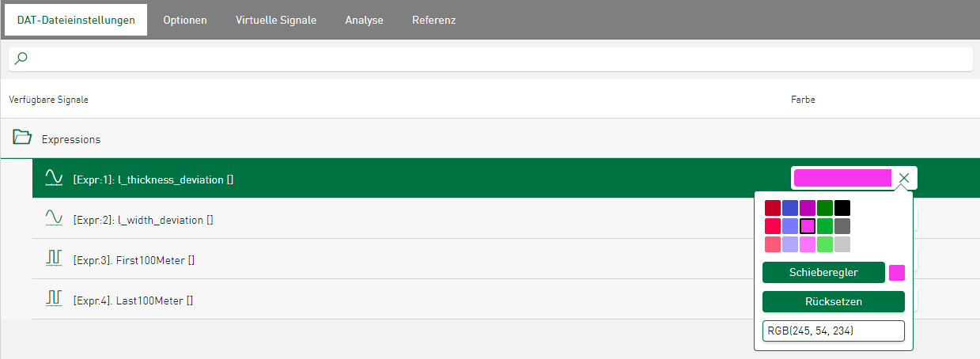This screenshot has height=359, width=980.
Task: Click the Expressions folder icon
Action: tap(22, 138)
